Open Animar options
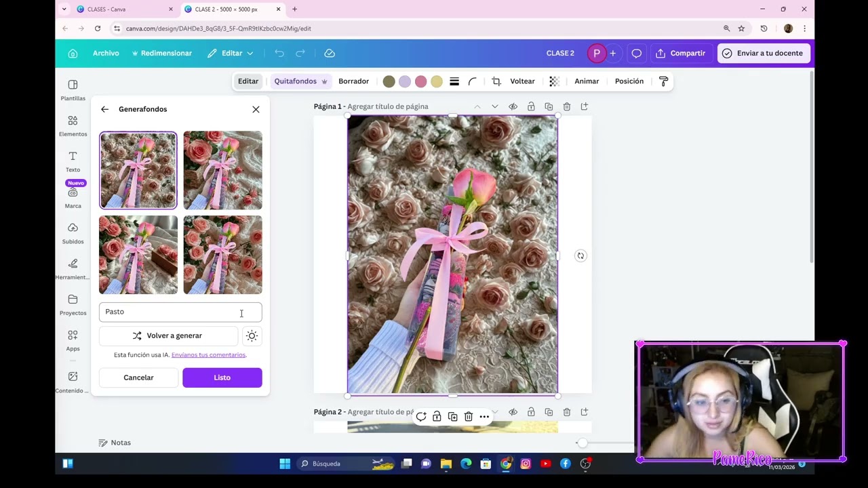Screen dimensions: 868x488 587,81
